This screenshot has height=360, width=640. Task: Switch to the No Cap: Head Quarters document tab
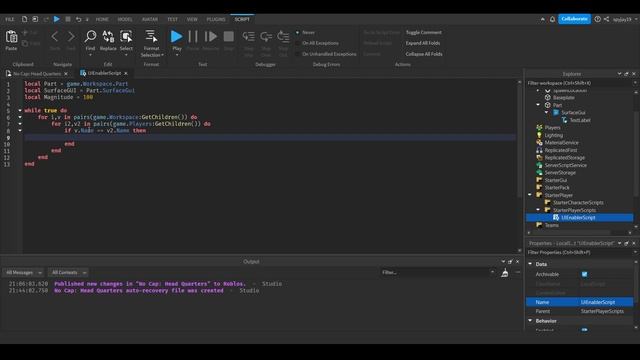37,73
